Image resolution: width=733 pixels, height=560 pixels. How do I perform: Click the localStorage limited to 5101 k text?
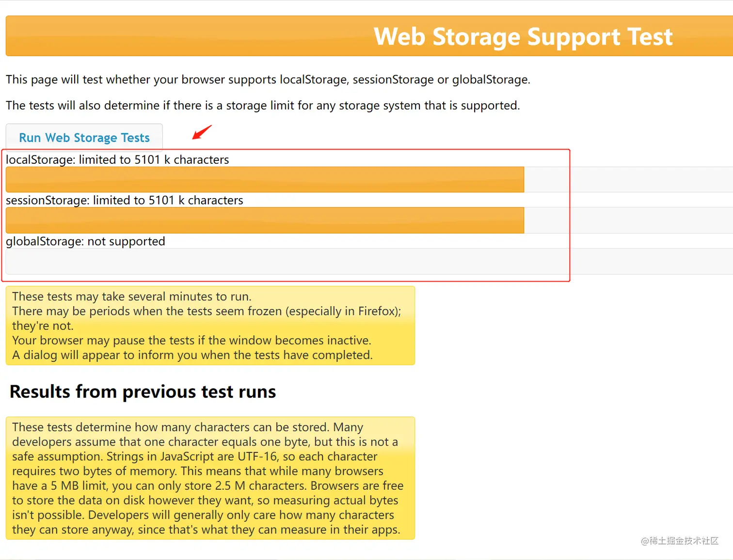[x=117, y=159]
